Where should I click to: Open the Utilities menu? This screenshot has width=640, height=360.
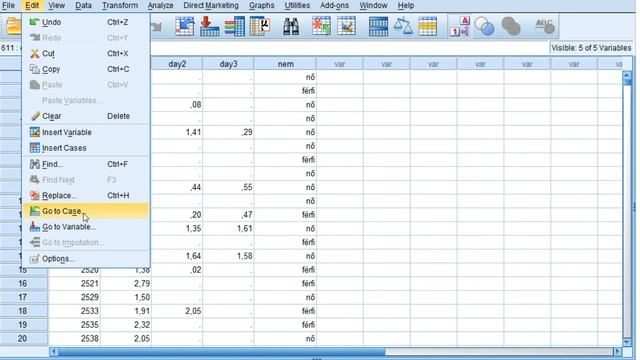(297, 5)
